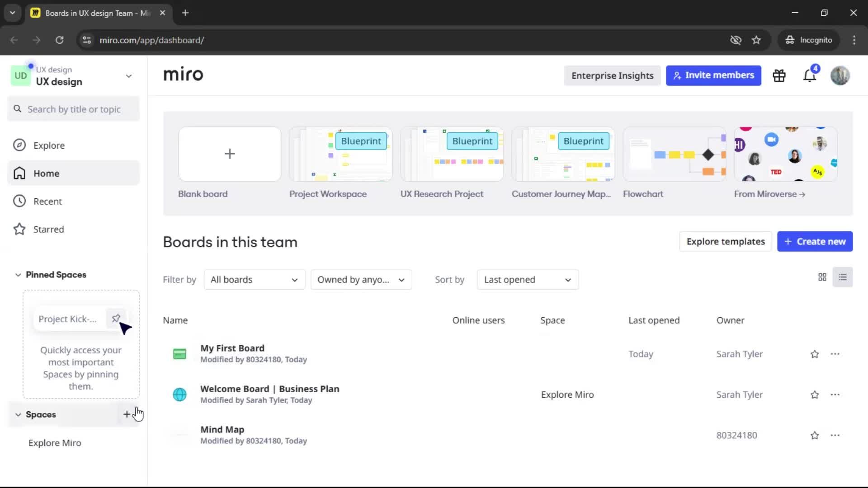Click the Incognito profile button
The width and height of the screenshot is (868, 488).
pos(809,40)
